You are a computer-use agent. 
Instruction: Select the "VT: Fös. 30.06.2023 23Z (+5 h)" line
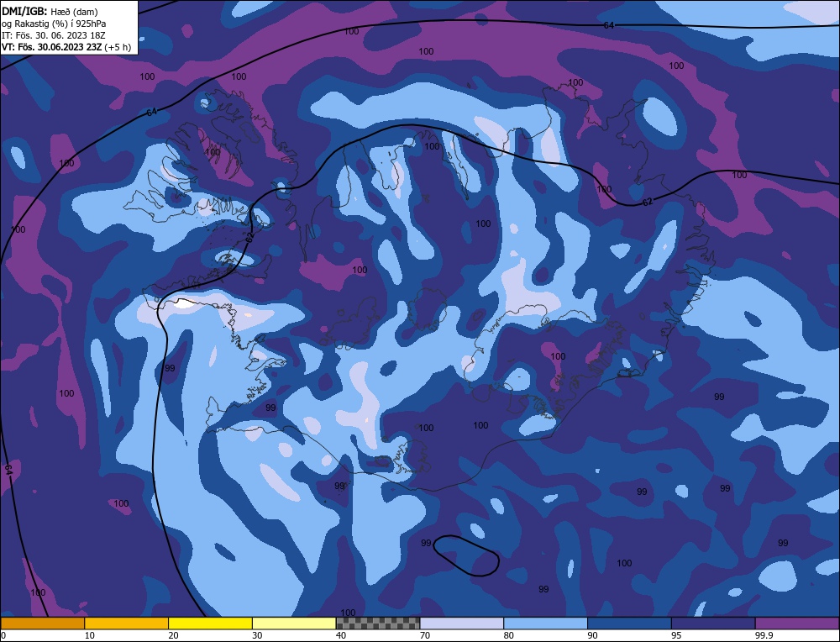coord(66,47)
